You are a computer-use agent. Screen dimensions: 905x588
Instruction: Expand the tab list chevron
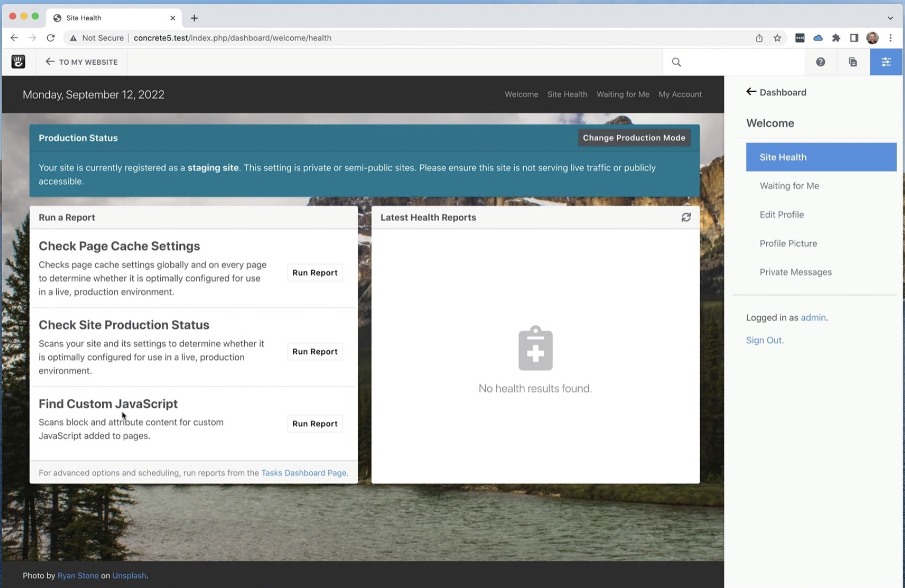click(890, 18)
